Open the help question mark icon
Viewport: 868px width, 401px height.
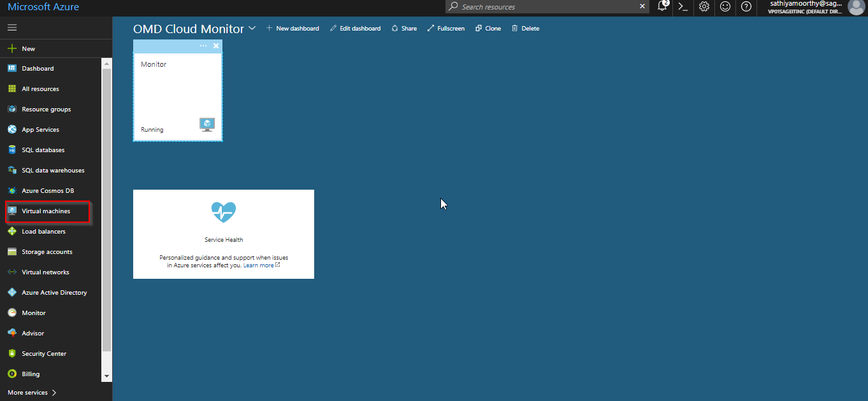pyautogui.click(x=746, y=7)
